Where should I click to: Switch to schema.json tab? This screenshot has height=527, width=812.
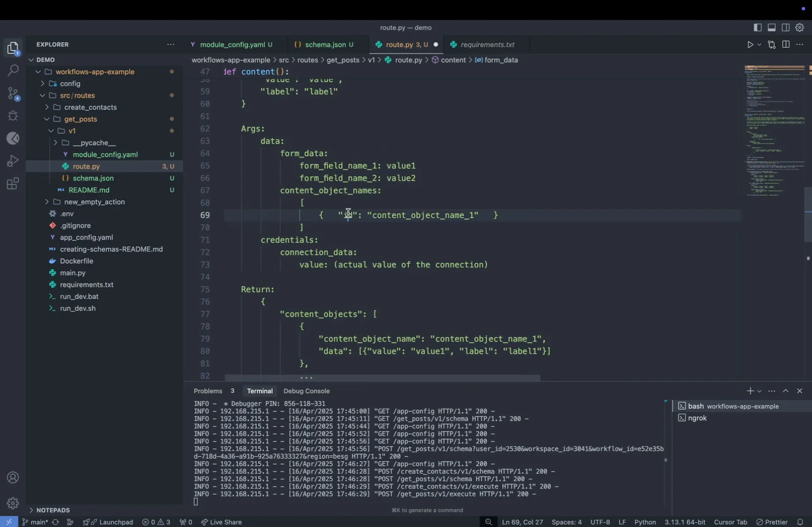(x=325, y=45)
